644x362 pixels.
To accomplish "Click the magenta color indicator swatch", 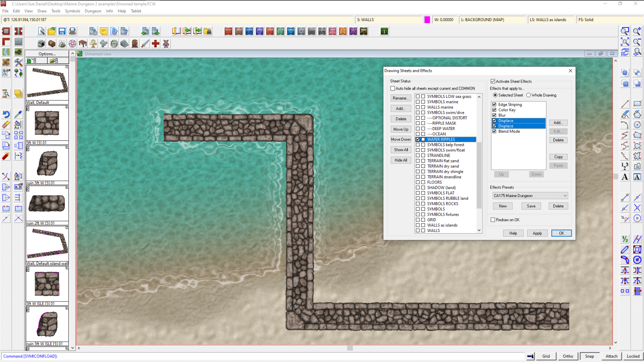I will point(427,20).
